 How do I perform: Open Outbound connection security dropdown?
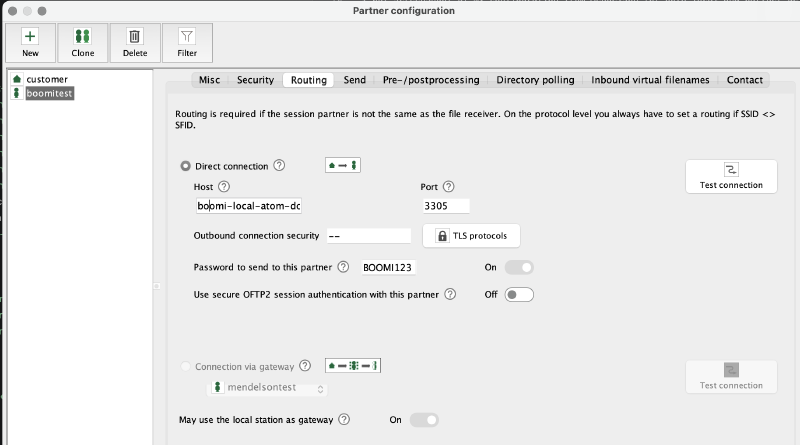(x=368, y=236)
